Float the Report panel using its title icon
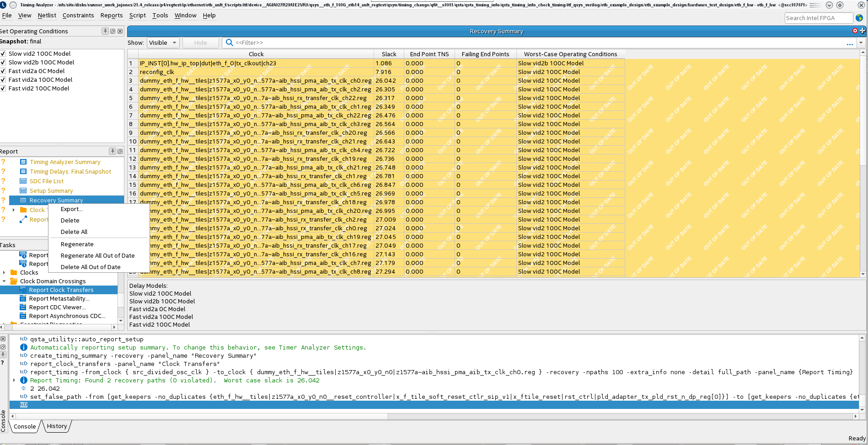This screenshot has width=868, height=445. click(120, 151)
